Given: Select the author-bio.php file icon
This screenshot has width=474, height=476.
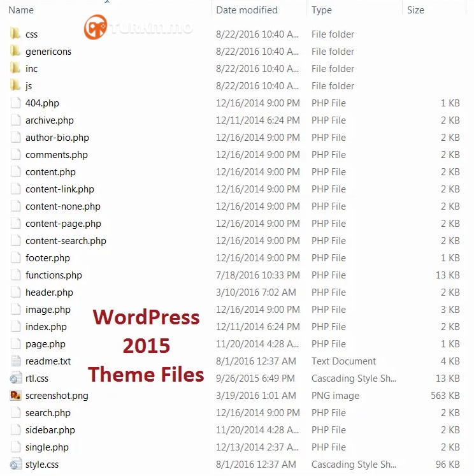Looking at the screenshot, I should (15, 137).
